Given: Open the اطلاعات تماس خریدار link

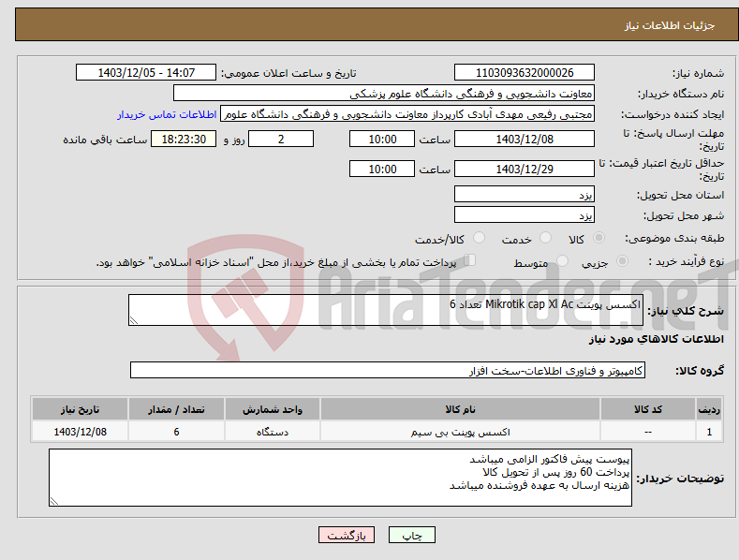Looking at the screenshot, I should (x=167, y=114).
